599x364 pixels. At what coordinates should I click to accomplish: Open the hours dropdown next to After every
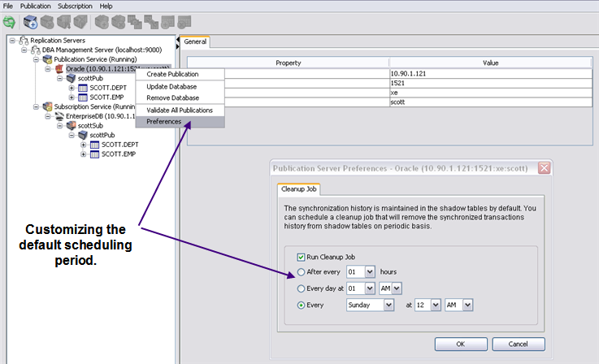coord(370,272)
